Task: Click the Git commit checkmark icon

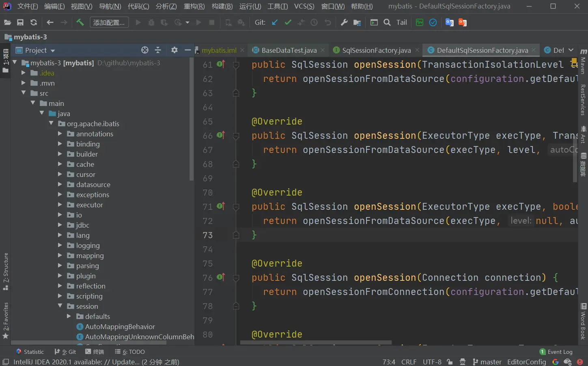Action: pos(288,22)
